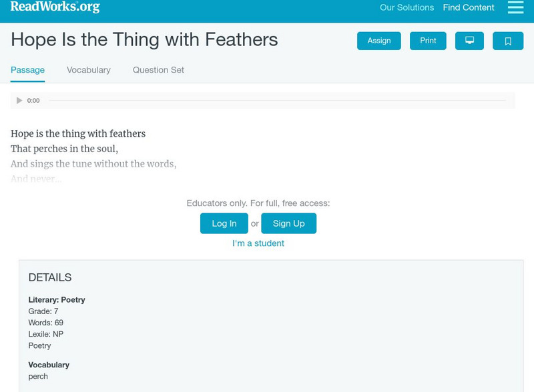Open Find Content in the header

coord(469,8)
